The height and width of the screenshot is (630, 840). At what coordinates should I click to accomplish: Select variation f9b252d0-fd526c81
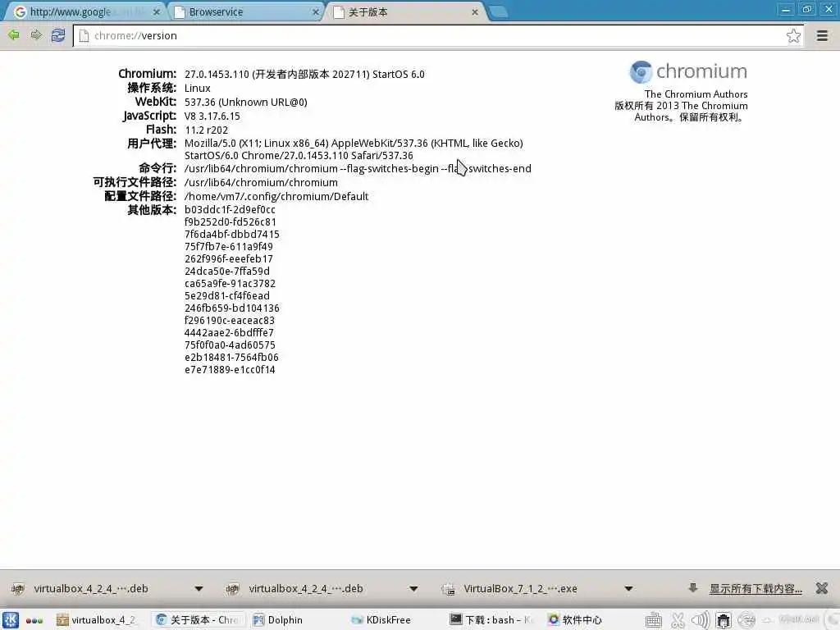coord(231,221)
